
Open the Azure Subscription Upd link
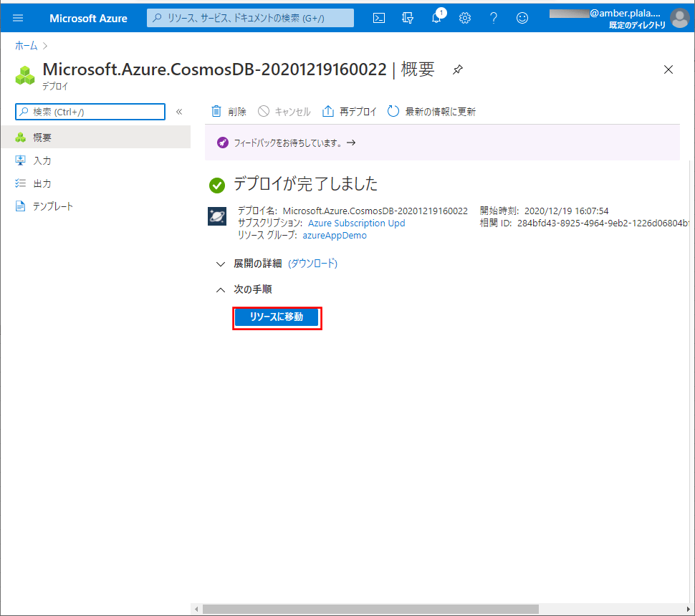pos(356,223)
